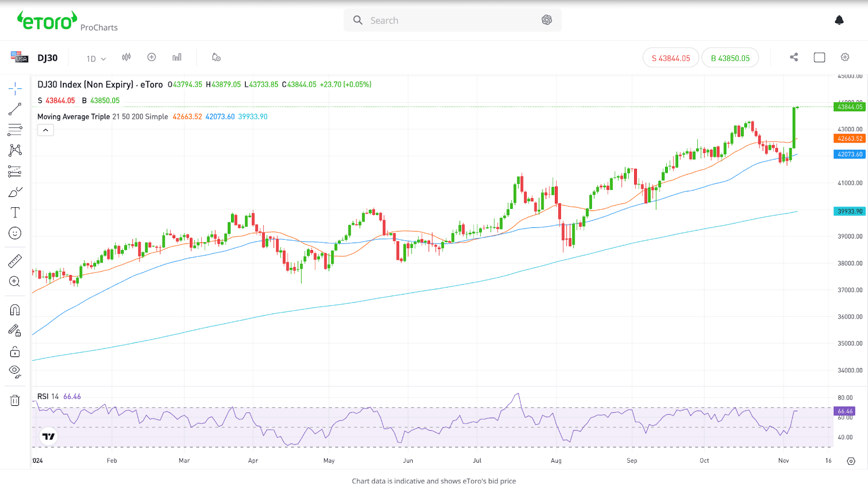
Task: Open the Fibonacci retracement tools
Action: click(15, 130)
